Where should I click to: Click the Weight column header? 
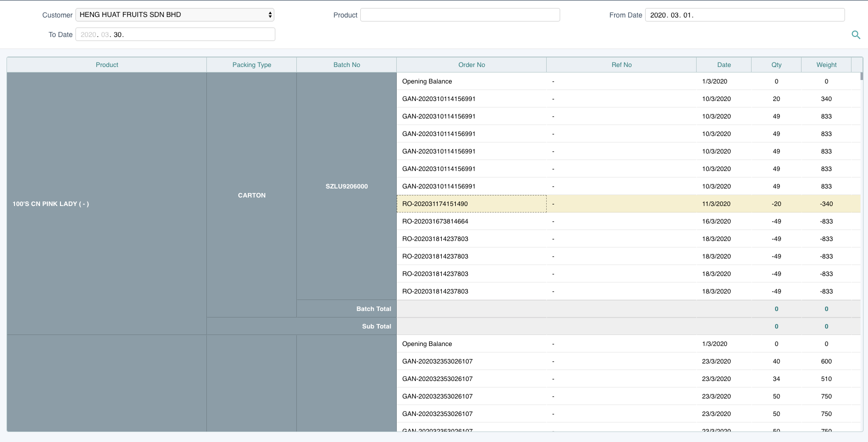pyautogui.click(x=827, y=64)
